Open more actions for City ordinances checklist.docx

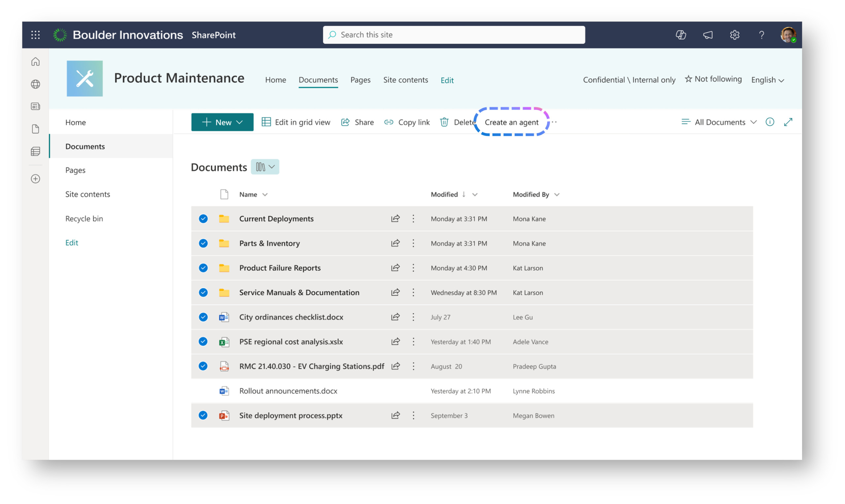(x=413, y=317)
